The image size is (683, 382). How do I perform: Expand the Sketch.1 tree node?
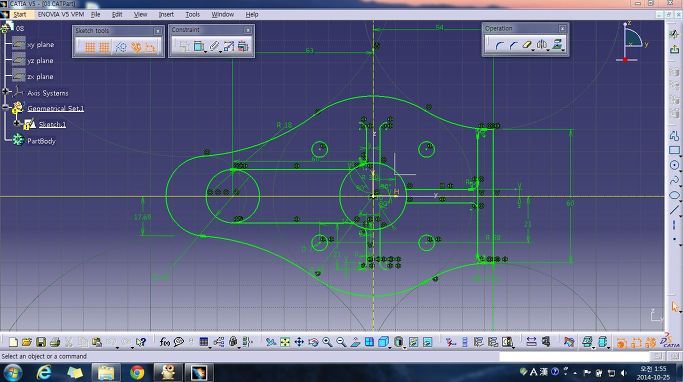pos(17,124)
